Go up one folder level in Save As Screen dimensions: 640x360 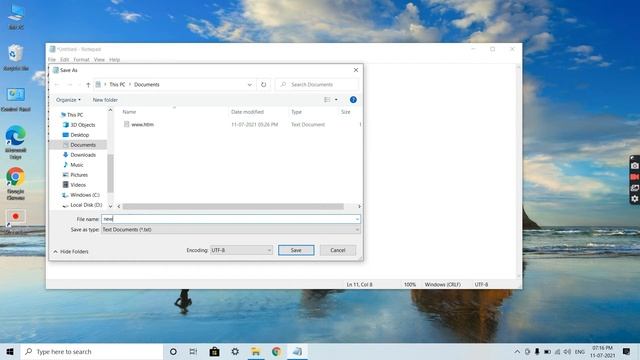tap(88, 84)
